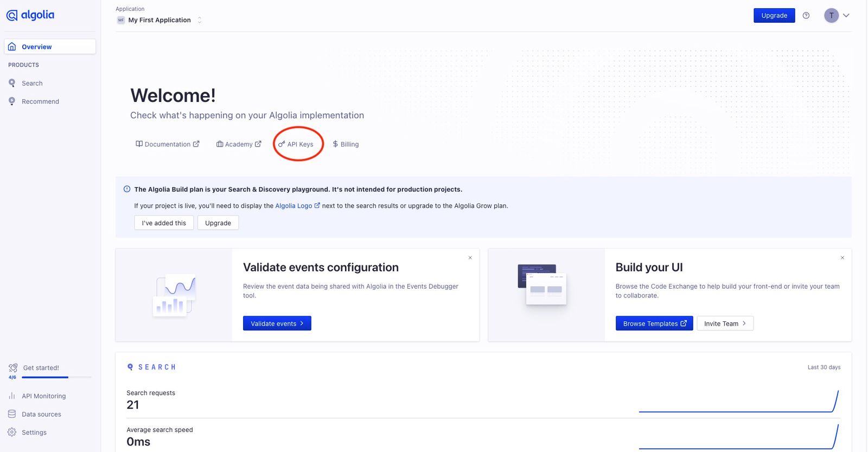
Task: Click the Settings gear icon
Action: point(12,432)
